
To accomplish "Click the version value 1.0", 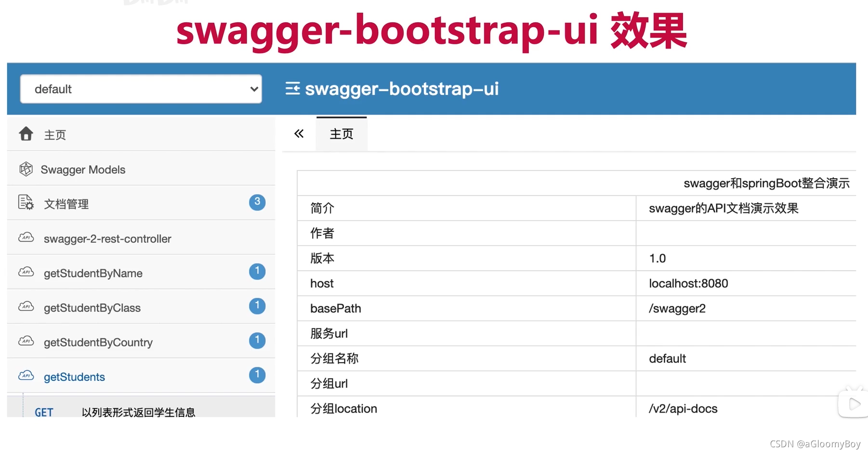I will tap(657, 259).
